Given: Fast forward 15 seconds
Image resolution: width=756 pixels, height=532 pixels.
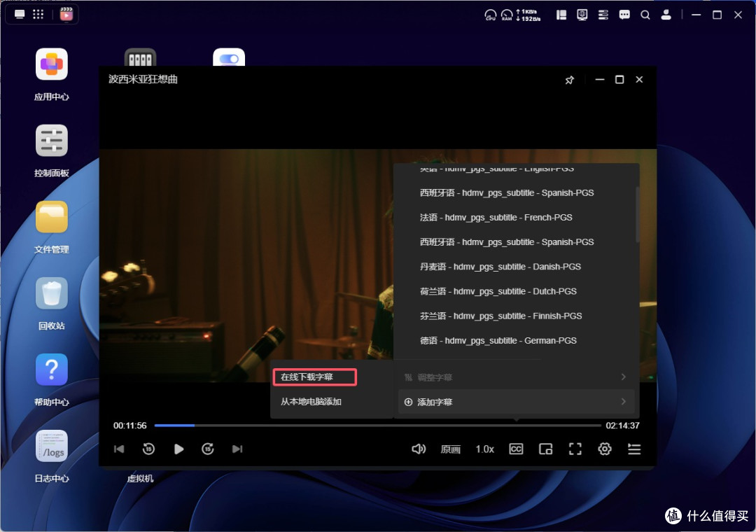Looking at the screenshot, I should (x=208, y=449).
